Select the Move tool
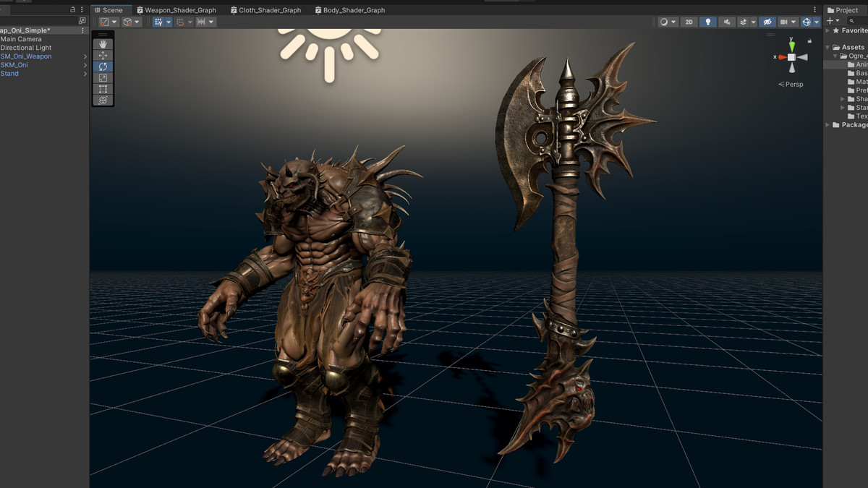 (x=103, y=55)
